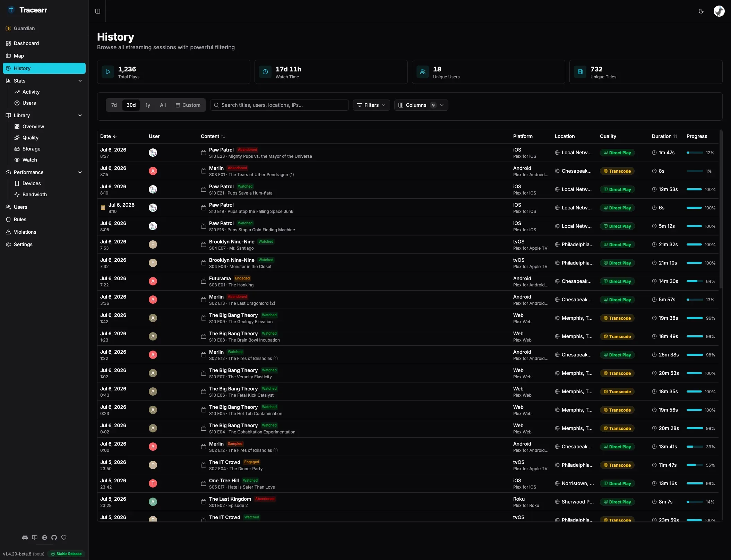
Task: Open Dashboard in the sidebar
Action: 44,43
